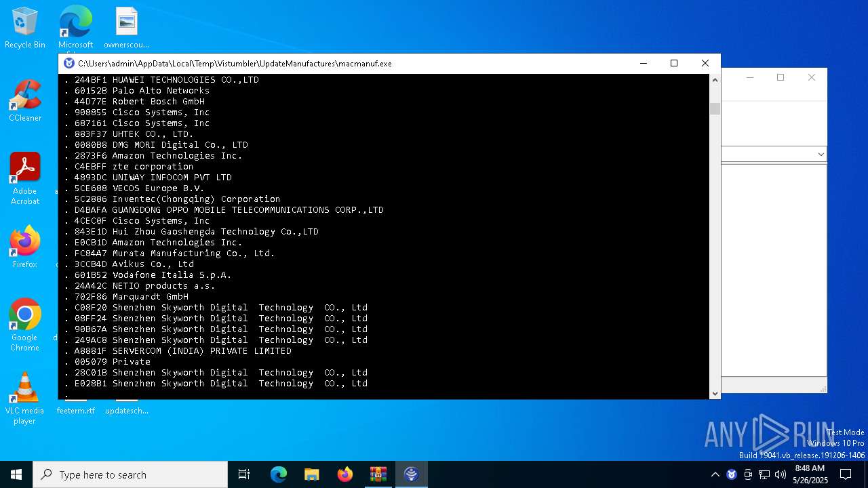
Task: Open File Explorer from taskbar
Action: (312, 474)
